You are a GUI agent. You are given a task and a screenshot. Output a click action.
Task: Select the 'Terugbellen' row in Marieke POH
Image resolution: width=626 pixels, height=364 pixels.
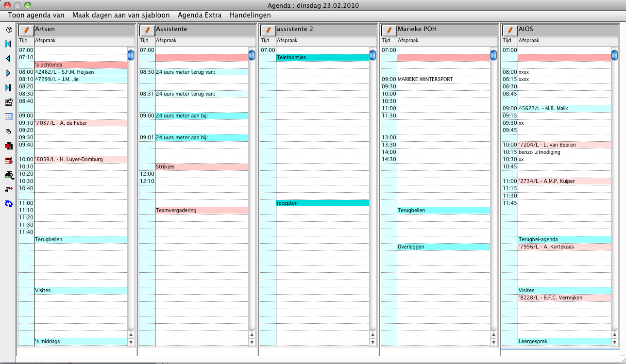click(443, 210)
